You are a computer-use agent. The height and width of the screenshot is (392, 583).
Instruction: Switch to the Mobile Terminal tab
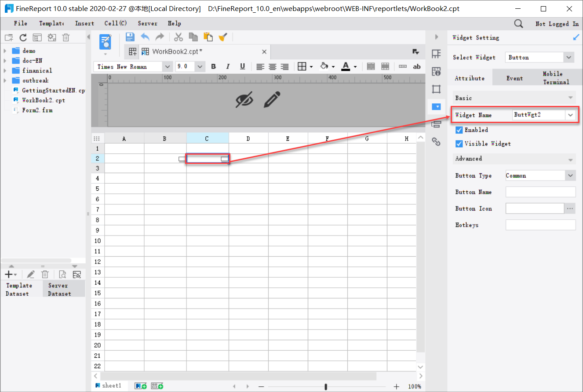(556, 78)
